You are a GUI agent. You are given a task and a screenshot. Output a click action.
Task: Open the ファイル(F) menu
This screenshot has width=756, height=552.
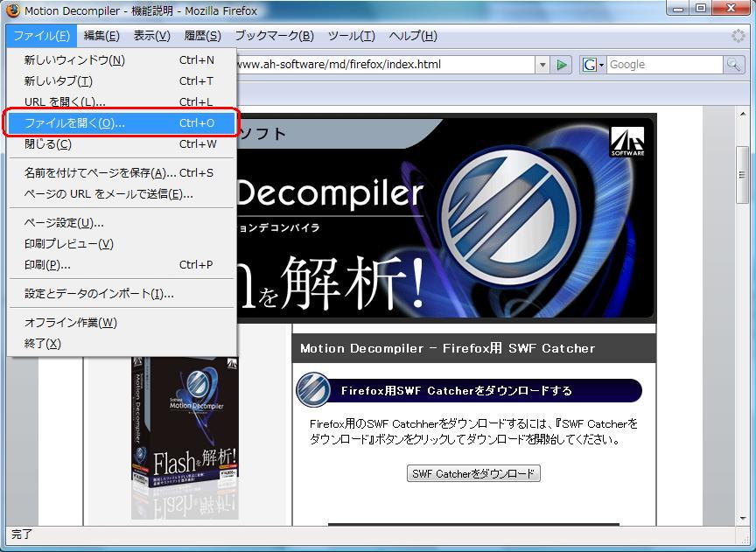tap(41, 36)
